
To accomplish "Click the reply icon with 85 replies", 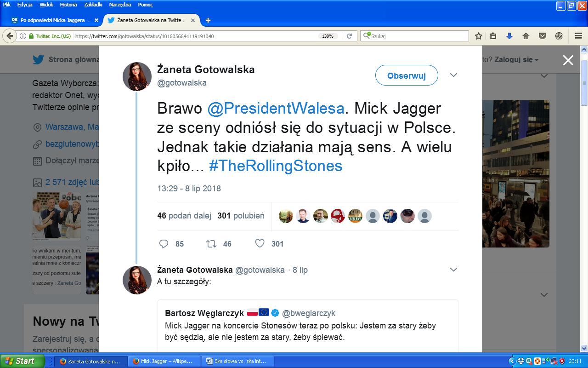I will click(164, 244).
